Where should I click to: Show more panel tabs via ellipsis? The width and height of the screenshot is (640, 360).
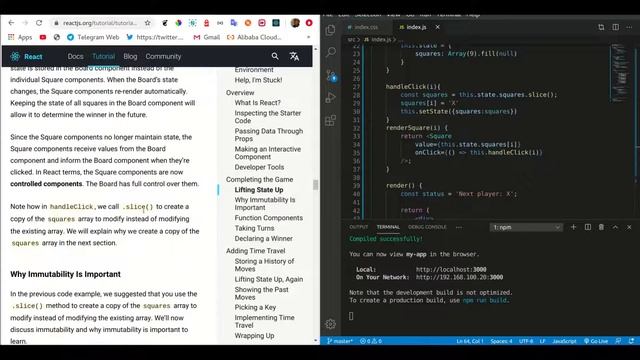click(459, 227)
